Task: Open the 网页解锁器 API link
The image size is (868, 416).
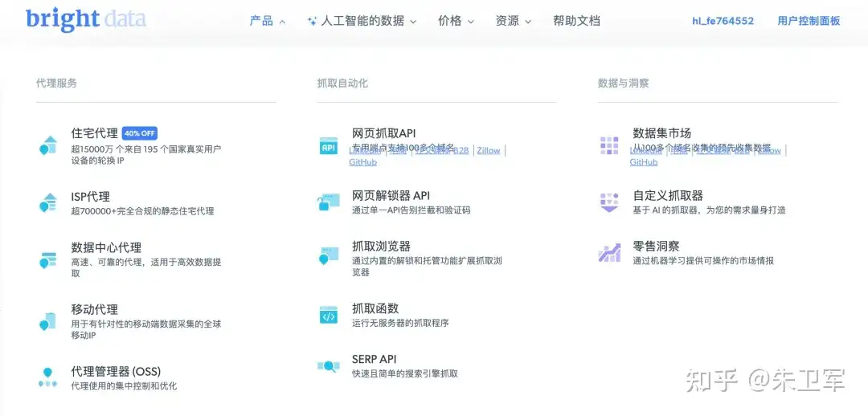Action: pos(391,196)
